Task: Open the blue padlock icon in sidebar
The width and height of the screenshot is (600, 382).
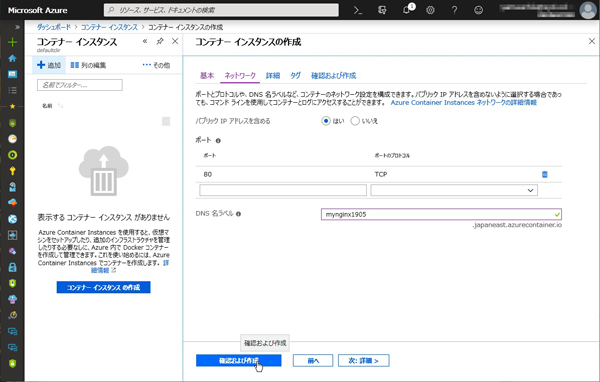Action: (13, 267)
